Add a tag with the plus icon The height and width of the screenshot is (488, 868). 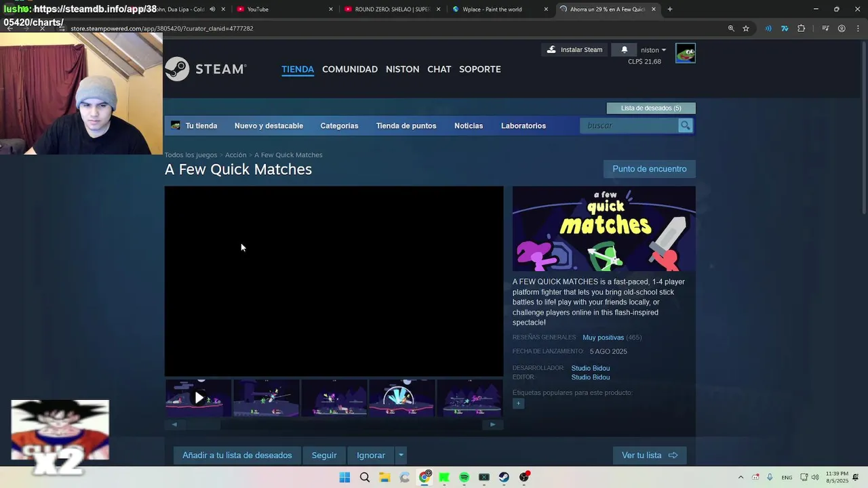click(x=518, y=403)
